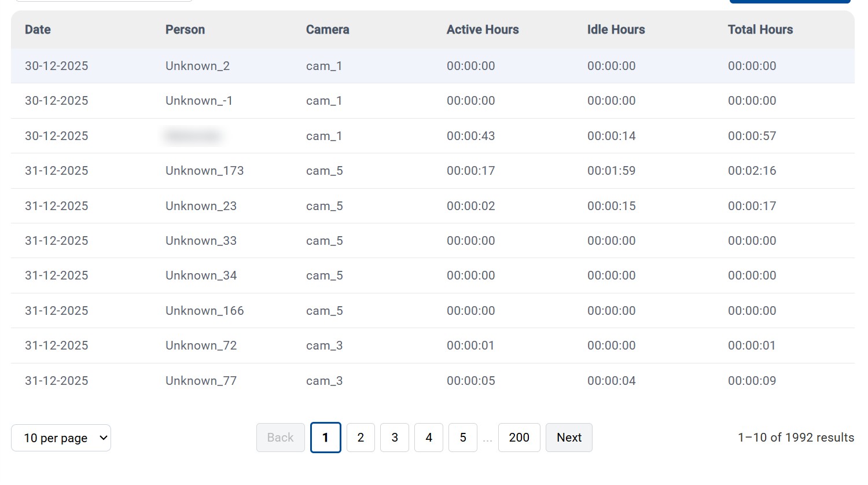Click the active hours value 00:00:05
868x485 pixels.
(x=471, y=381)
